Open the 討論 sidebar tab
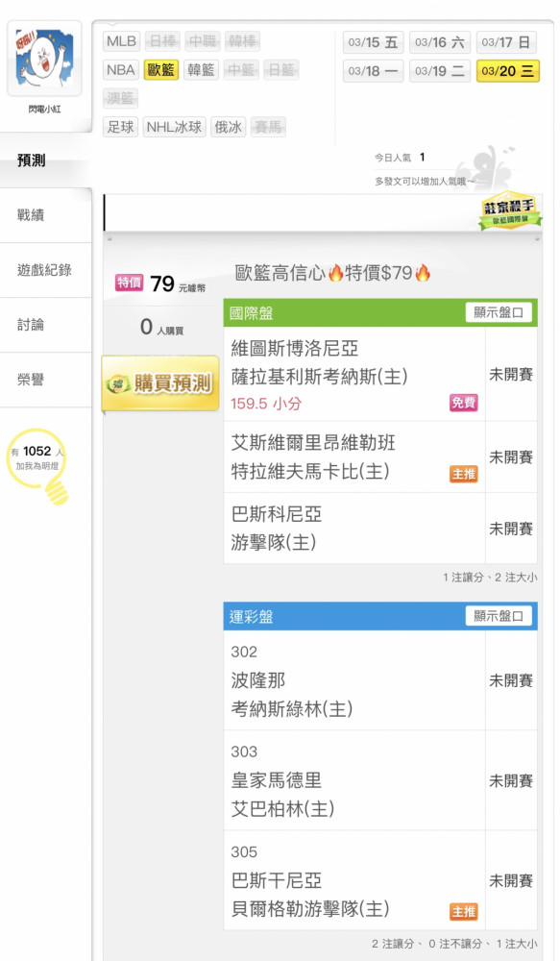The width and height of the screenshot is (560, 961). pos(46,325)
